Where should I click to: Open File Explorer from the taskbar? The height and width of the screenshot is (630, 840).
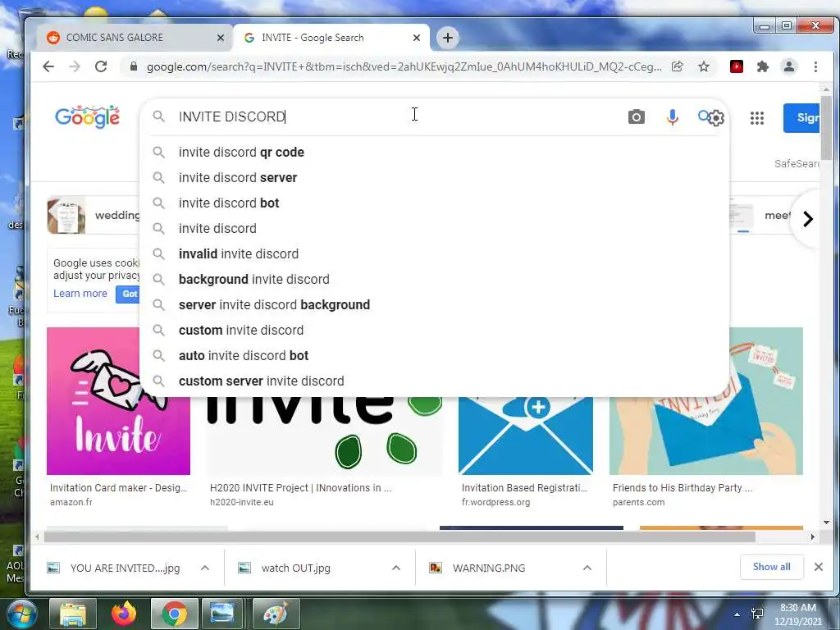click(x=73, y=614)
